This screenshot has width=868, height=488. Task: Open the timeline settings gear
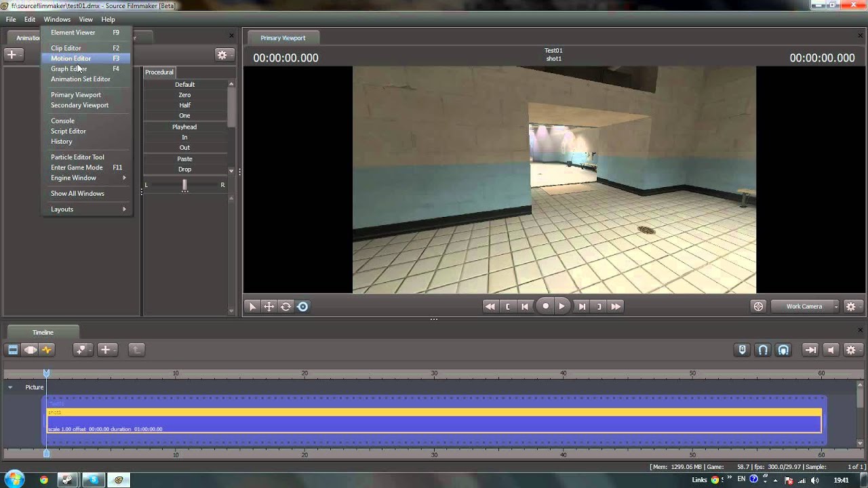852,350
